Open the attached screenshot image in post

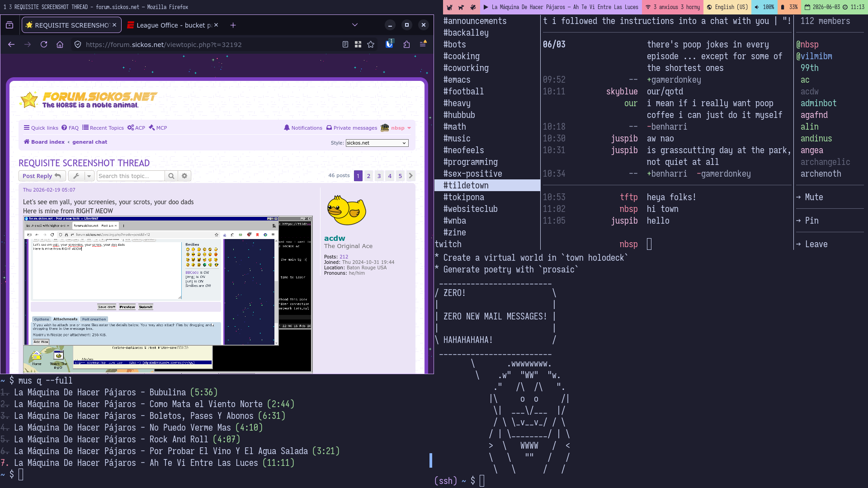tap(167, 294)
